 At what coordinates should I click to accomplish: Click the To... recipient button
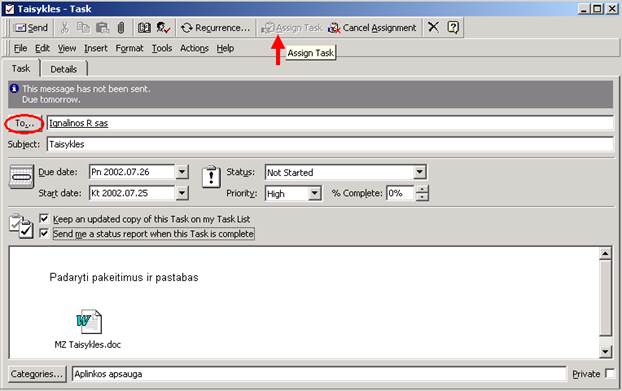point(24,124)
